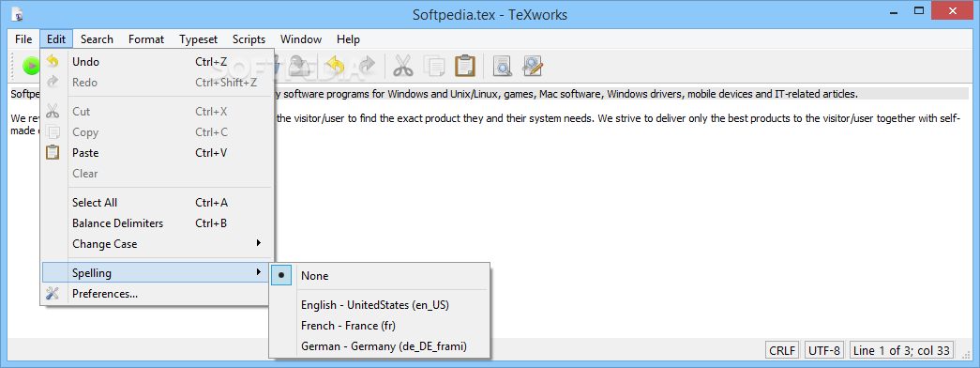Choose Cut from the Edit menu
This screenshot has height=368, width=980.
[x=158, y=112]
